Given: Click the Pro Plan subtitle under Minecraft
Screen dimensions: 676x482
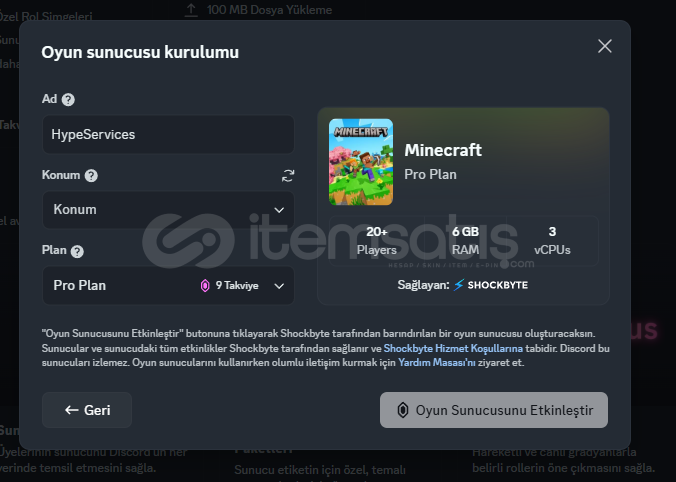Looking at the screenshot, I should tap(430, 174).
